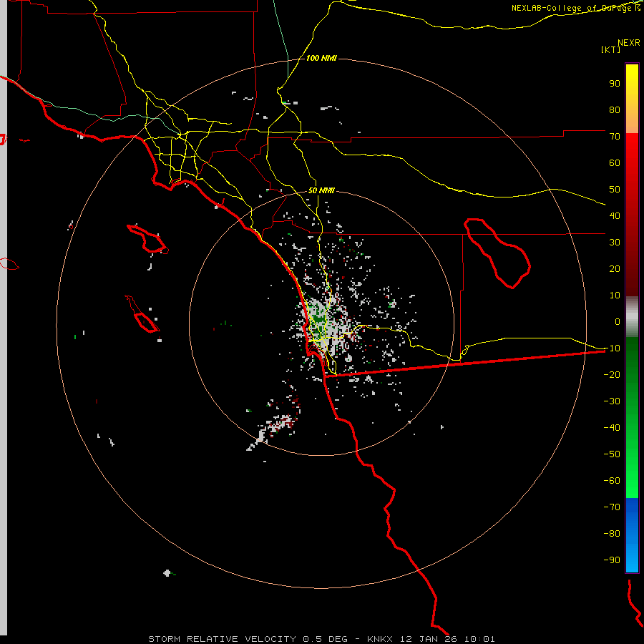Click the -40 value on the velocity scale
Image resolution: width=644 pixels, height=644 pixels.
pos(612,428)
